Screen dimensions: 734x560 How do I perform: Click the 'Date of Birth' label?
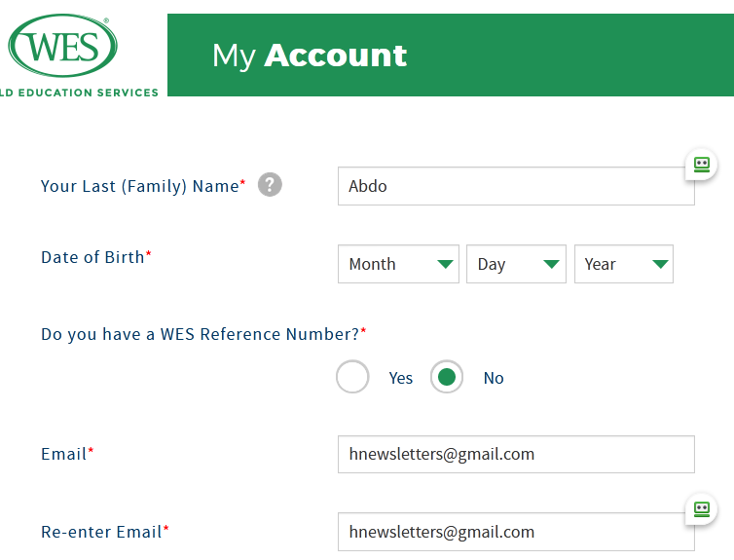tap(92, 257)
